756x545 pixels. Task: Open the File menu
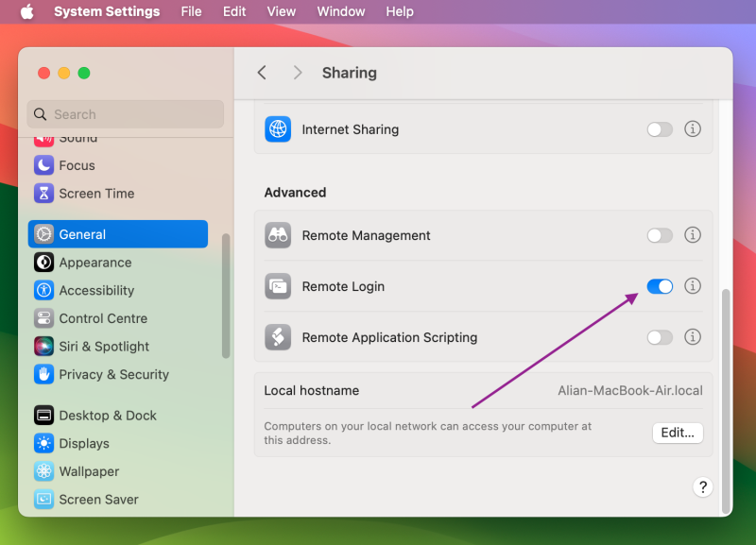191,11
